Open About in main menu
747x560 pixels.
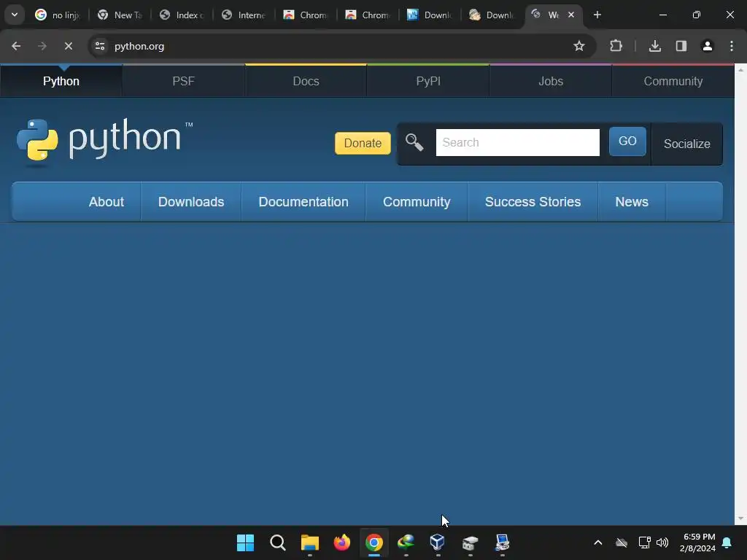107,202
